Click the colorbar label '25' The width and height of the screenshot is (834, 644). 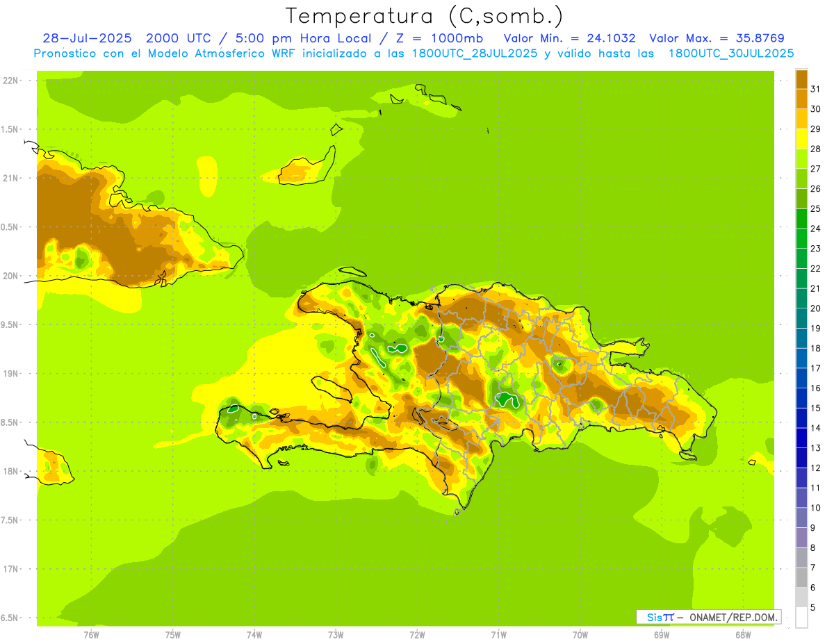tap(815, 208)
